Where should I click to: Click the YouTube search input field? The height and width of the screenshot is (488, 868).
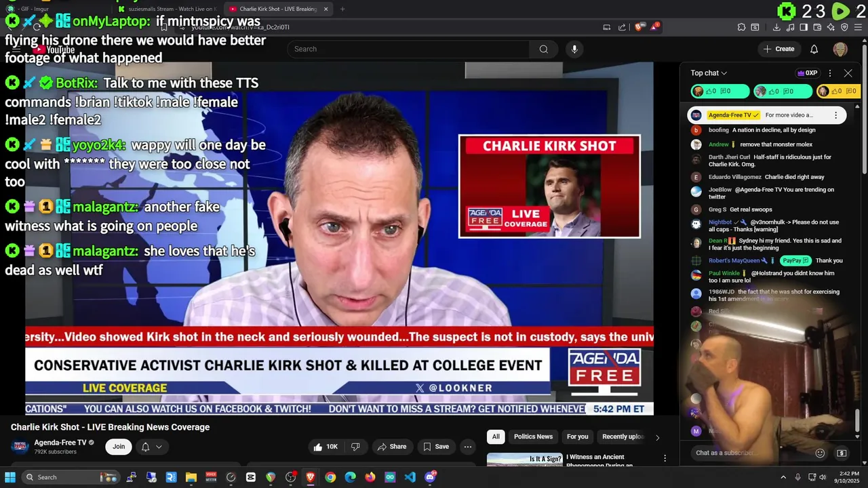point(408,49)
